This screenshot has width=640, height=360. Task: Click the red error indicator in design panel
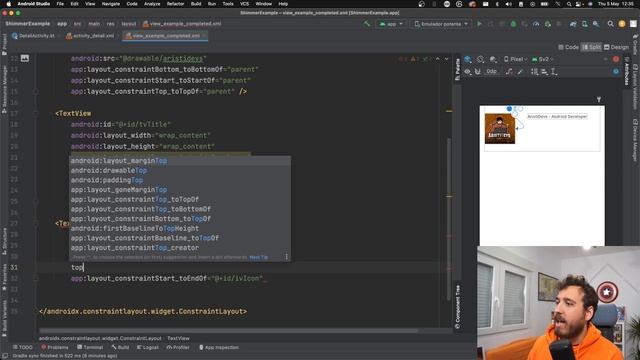(616, 60)
